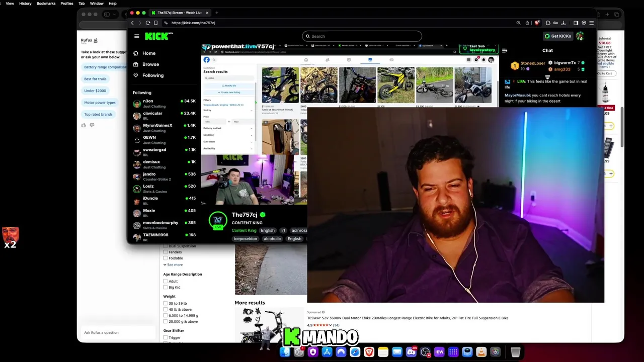Select Best for trails Rufus suggestion

[95, 79]
